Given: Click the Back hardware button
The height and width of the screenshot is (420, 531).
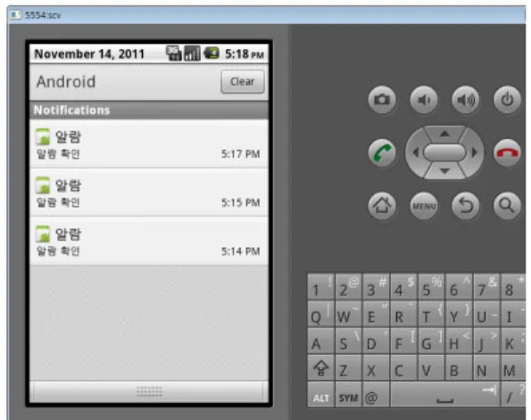Looking at the screenshot, I should [x=466, y=205].
